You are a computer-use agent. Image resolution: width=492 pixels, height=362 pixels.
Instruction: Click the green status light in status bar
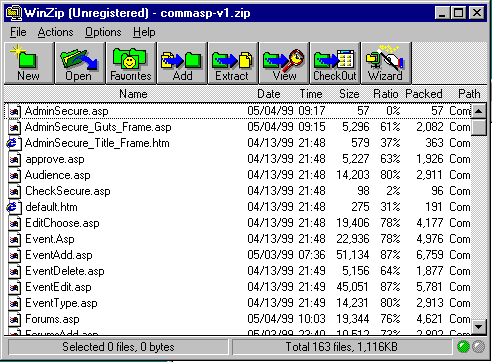(463, 347)
